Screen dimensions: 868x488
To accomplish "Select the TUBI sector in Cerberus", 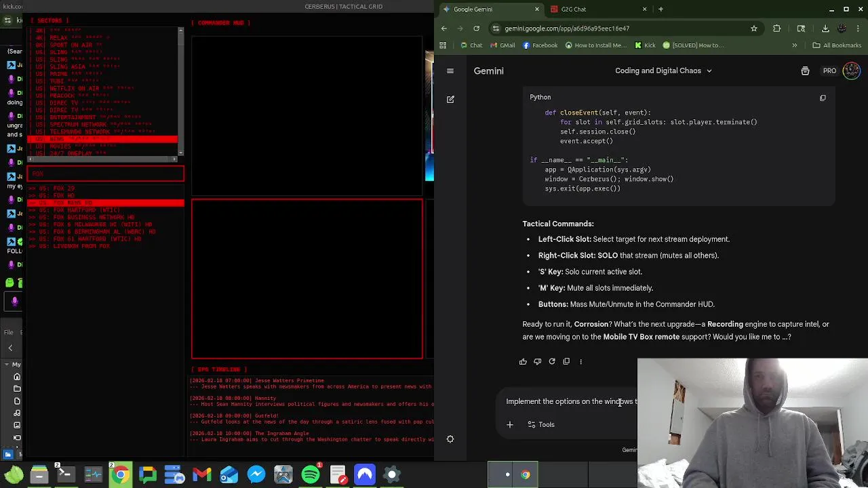I will pos(102,81).
